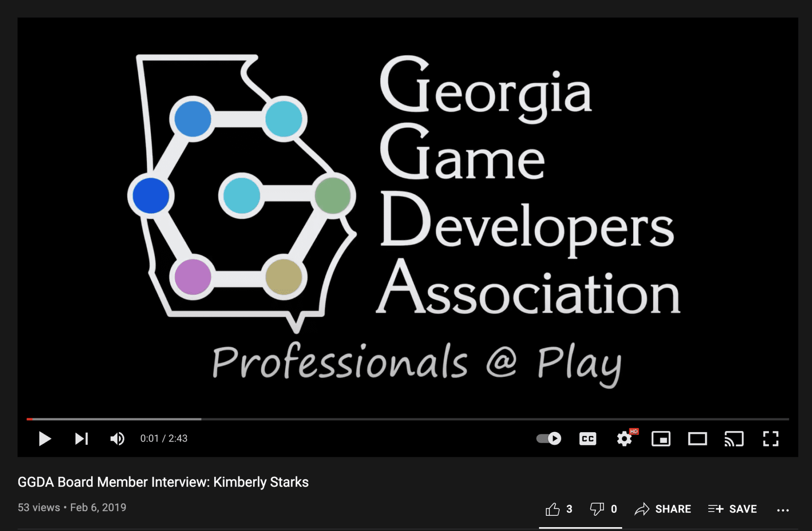
Task: Mute the video volume
Action: pos(117,439)
